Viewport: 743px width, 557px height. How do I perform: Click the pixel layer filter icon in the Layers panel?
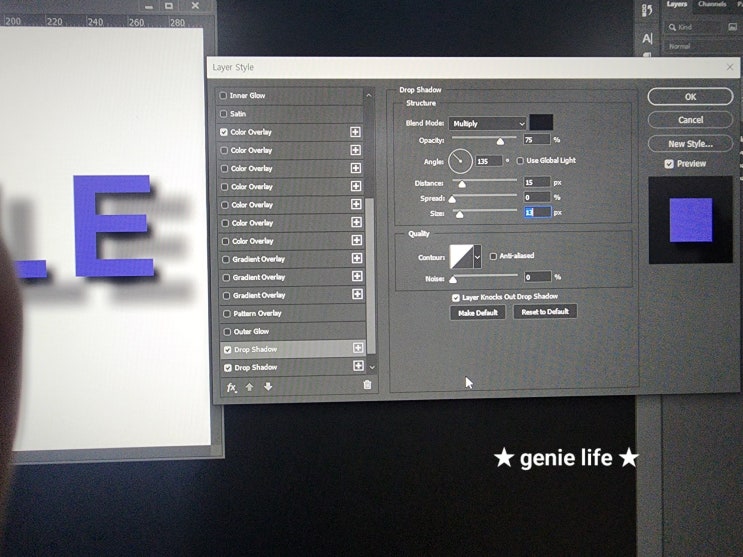[x=733, y=27]
